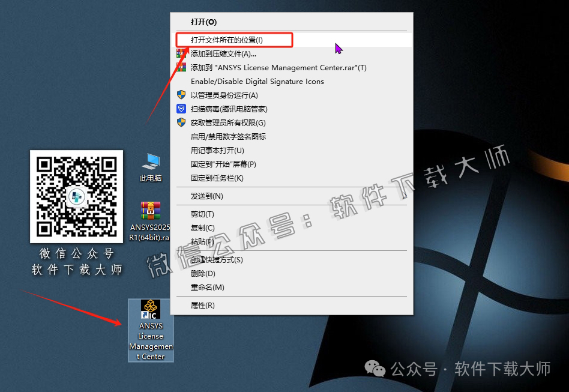Viewport: 569px width, 392px height.
Task: Choose 属性 at the bottom of the menu
Action: tap(203, 305)
